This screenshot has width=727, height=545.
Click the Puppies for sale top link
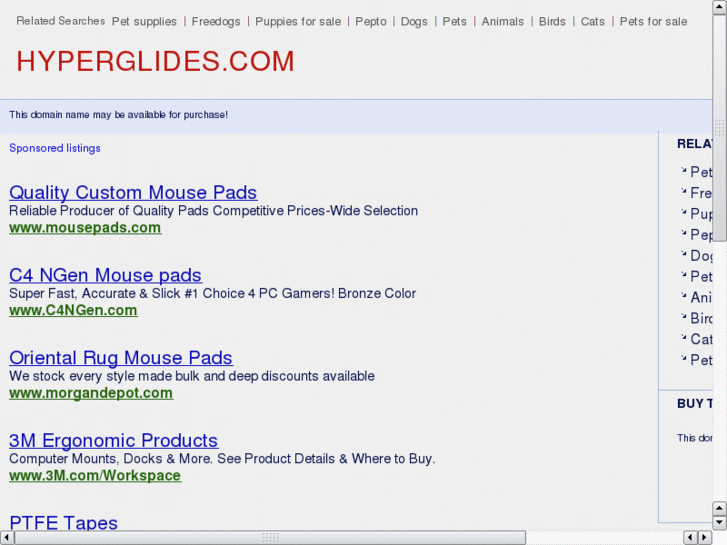click(298, 22)
